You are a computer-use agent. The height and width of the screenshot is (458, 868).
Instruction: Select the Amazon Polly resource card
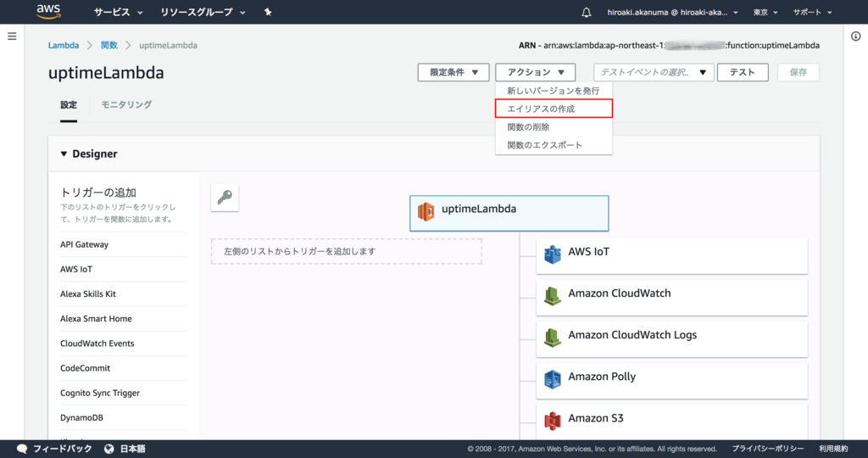coord(672,381)
